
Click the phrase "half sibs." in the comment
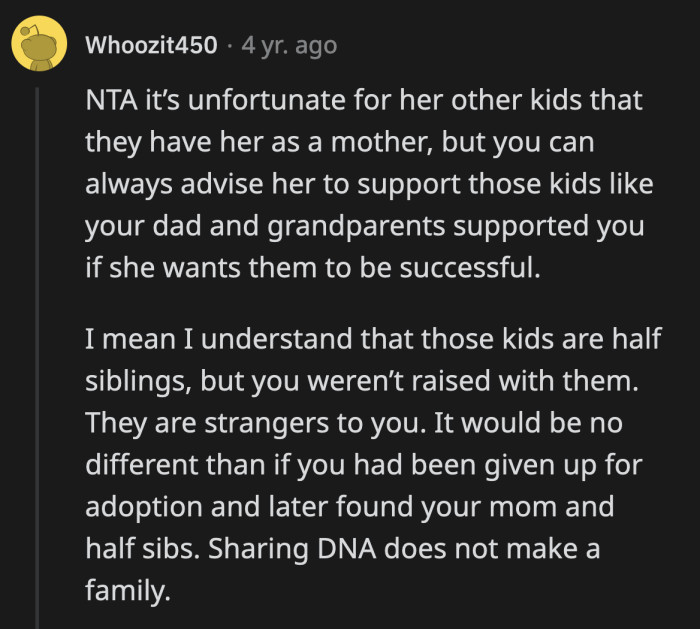pos(139,548)
